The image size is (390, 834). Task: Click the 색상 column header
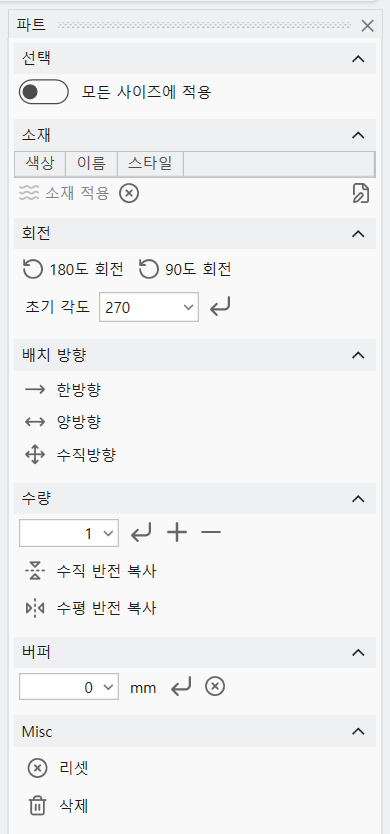coord(40,163)
